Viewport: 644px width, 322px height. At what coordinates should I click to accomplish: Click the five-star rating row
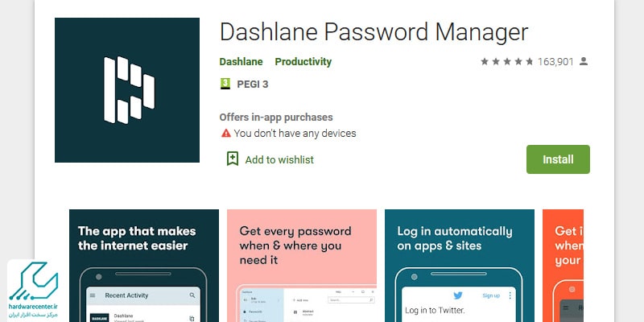tap(507, 62)
